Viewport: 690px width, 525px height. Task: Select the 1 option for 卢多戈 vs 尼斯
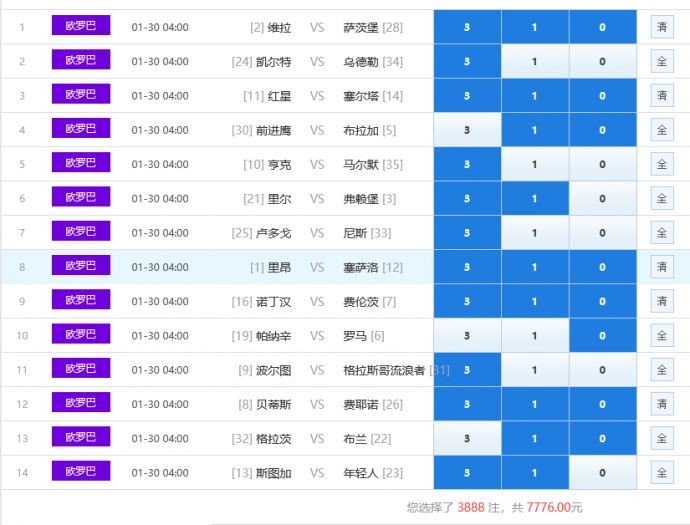coord(535,233)
